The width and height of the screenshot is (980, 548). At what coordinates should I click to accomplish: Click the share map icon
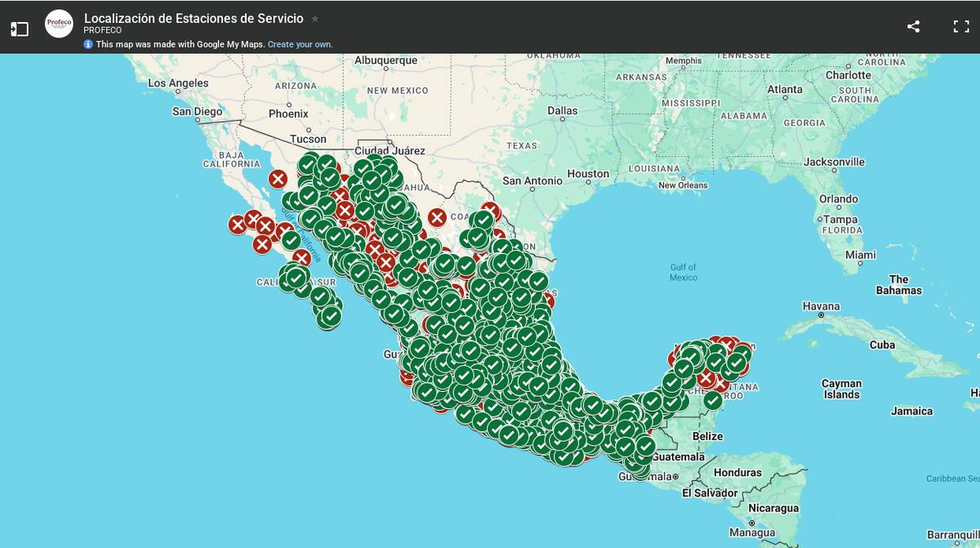pyautogui.click(x=913, y=26)
